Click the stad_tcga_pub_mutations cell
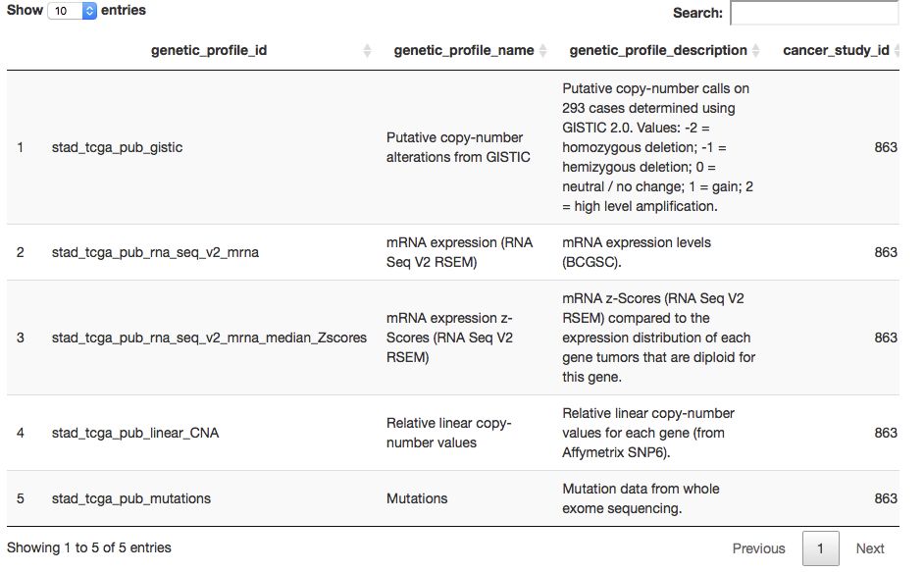This screenshot has width=924, height=572. (x=131, y=498)
